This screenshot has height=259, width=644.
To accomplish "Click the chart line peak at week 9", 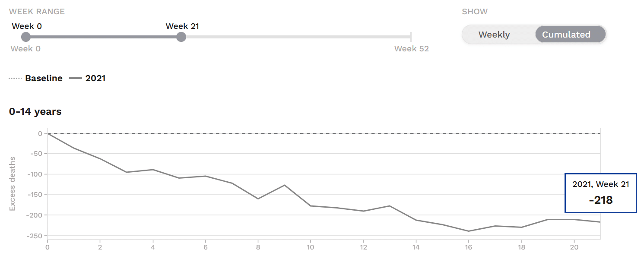I will click(x=285, y=185).
